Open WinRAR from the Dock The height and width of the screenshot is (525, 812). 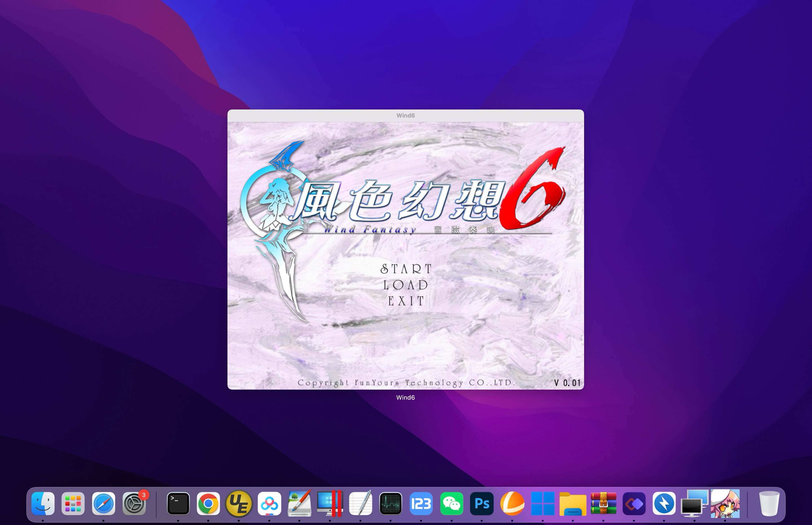(x=603, y=504)
